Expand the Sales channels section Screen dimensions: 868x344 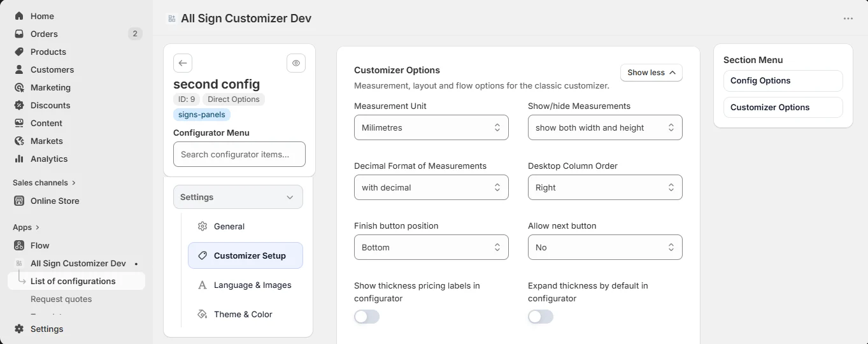(x=44, y=183)
